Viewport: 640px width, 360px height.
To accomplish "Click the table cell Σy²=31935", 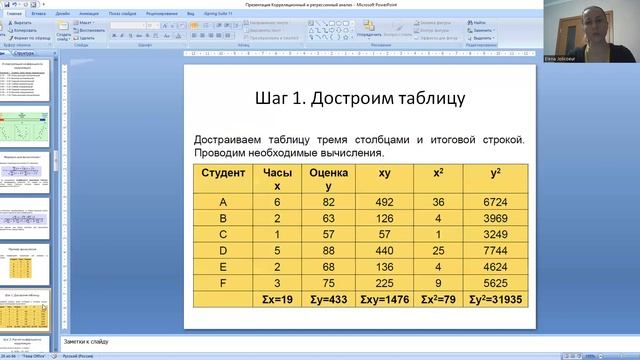I will [496, 300].
